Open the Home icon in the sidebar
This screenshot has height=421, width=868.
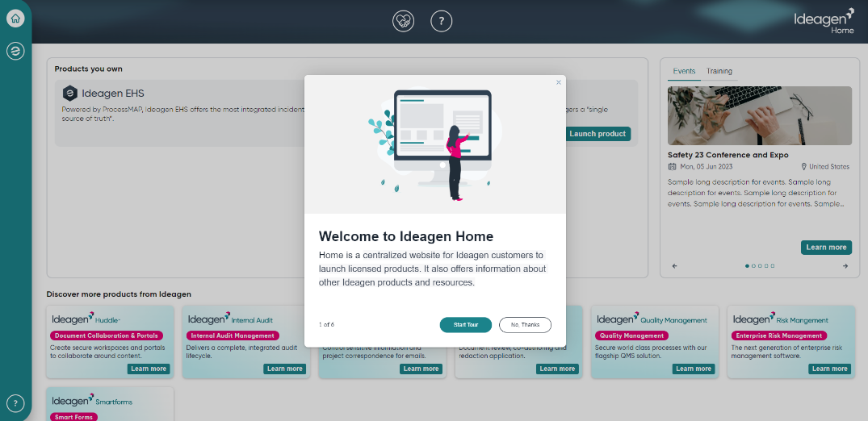point(15,19)
